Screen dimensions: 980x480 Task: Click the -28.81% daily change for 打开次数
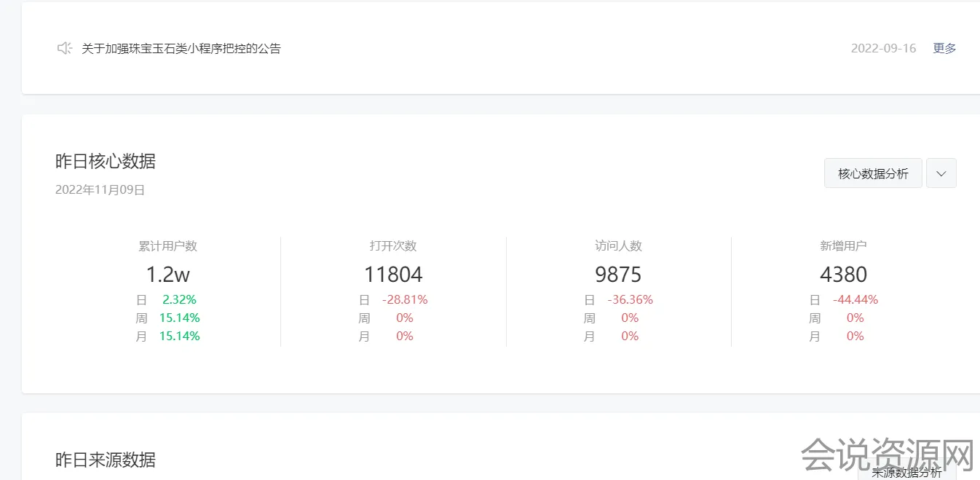tap(405, 299)
